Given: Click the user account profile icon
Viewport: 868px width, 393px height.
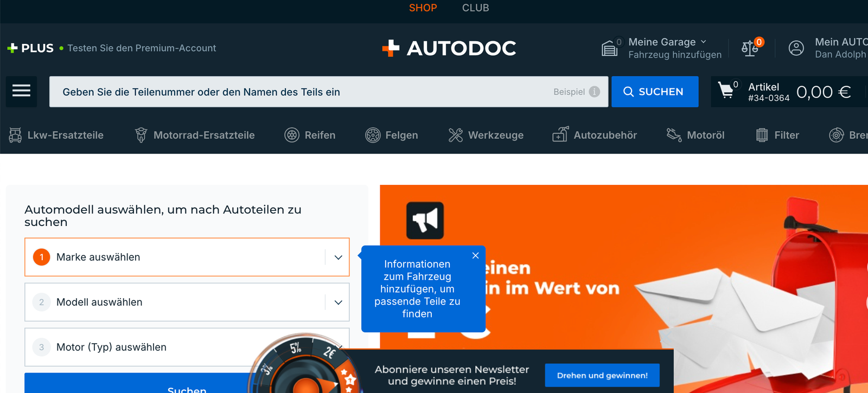Looking at the screenshot, I should (796, 48).
